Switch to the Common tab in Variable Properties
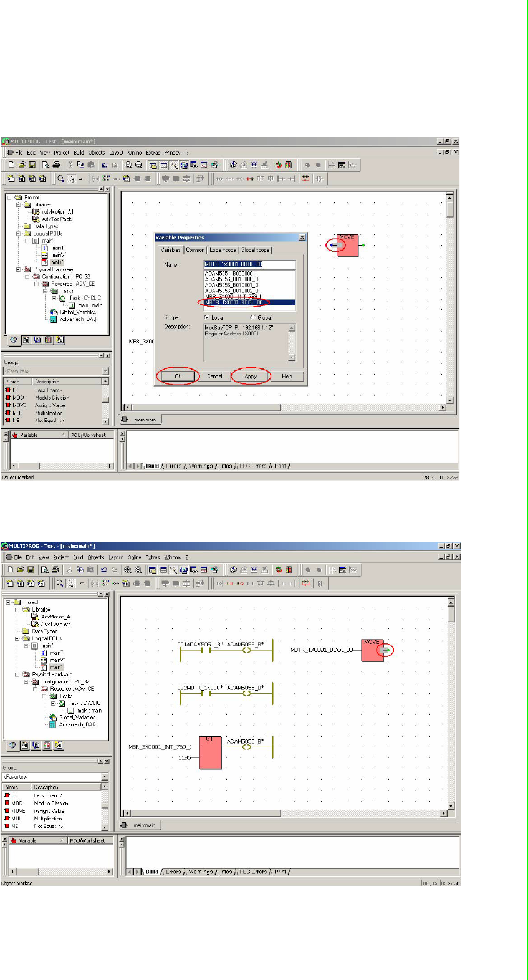The height and width of the screenshot is (980, 528). [x=195, y=250]
